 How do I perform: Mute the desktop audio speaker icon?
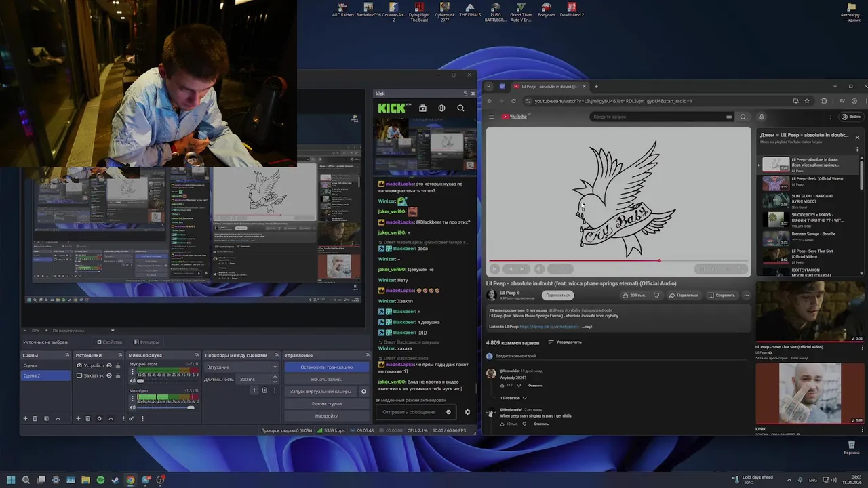[132, 381]
